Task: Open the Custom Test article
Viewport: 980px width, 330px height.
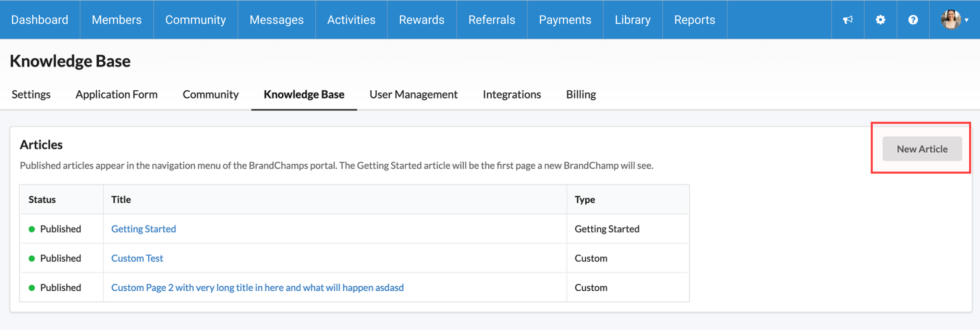Action: 137,258
